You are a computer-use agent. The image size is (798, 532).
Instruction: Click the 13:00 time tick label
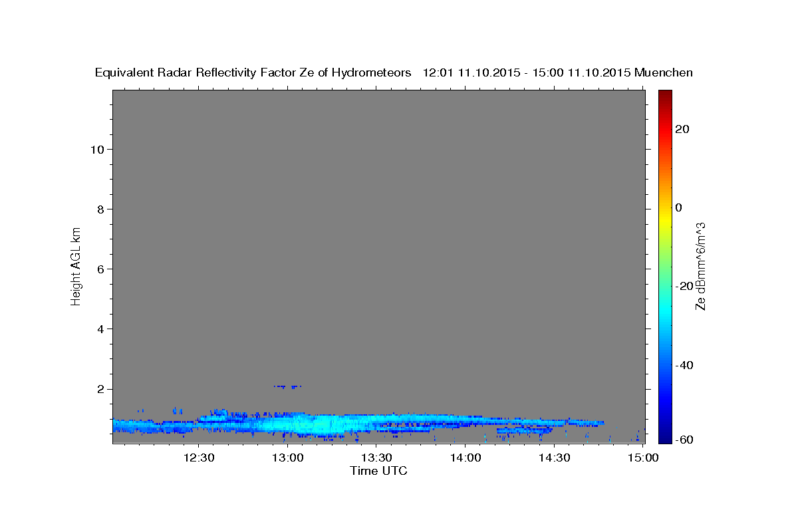pos(288,458)
